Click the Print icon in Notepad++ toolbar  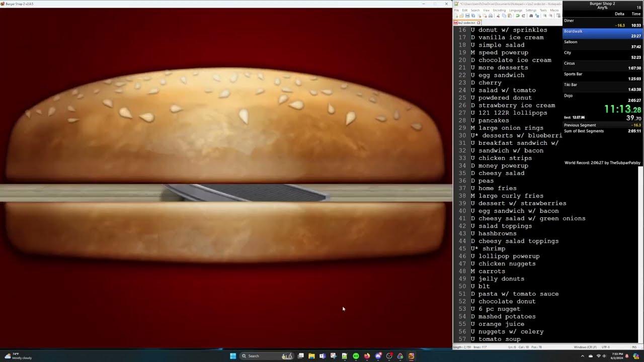(x=491, y=16)
